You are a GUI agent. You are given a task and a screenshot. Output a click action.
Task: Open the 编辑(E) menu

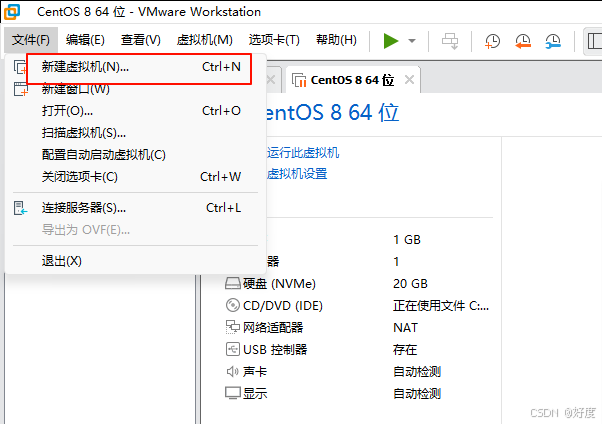point(85,40)
